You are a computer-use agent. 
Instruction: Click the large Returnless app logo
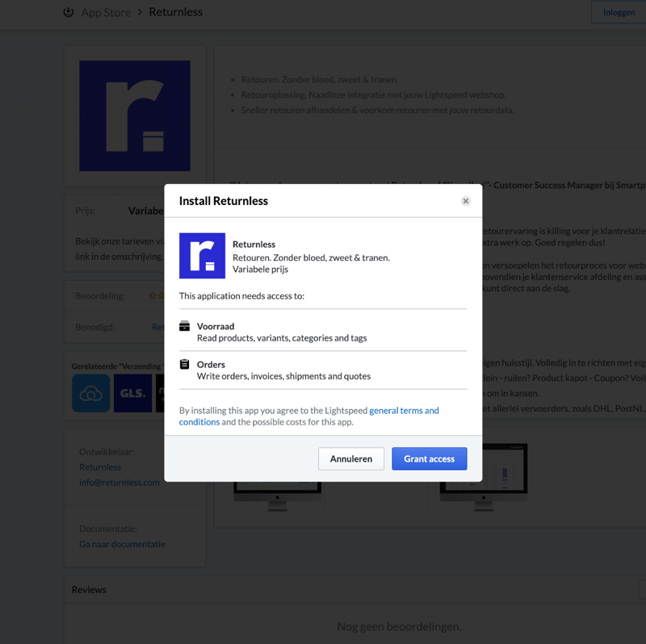point(135,115)
